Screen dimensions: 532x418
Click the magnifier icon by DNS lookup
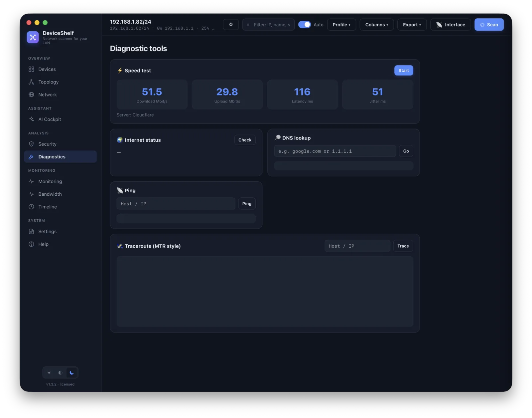tap(277, 138)
